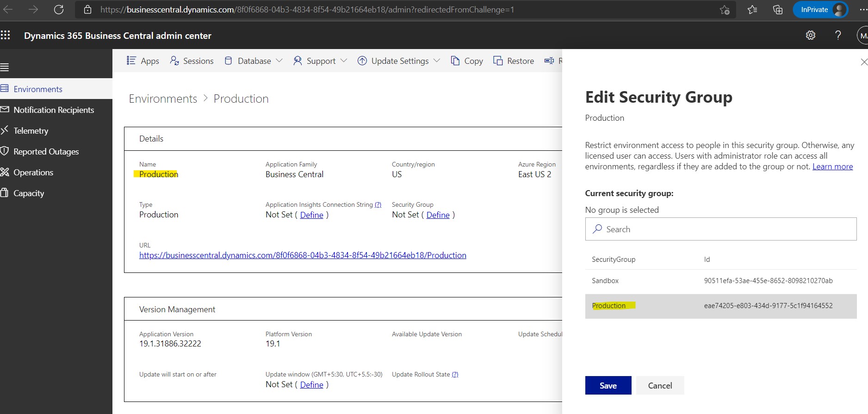
Task: Click the Reported Outages shield icon
Action: point(5,151)
